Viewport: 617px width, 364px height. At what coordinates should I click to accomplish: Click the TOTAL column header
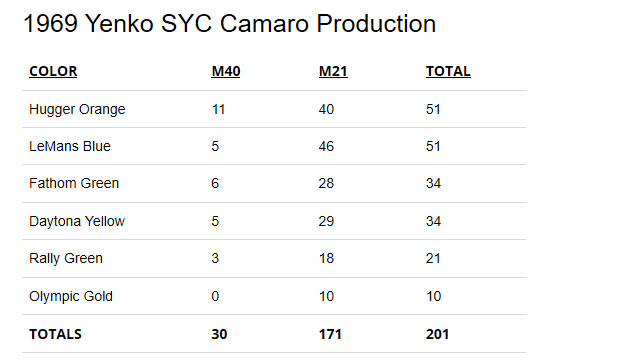[x=448, y=71]
